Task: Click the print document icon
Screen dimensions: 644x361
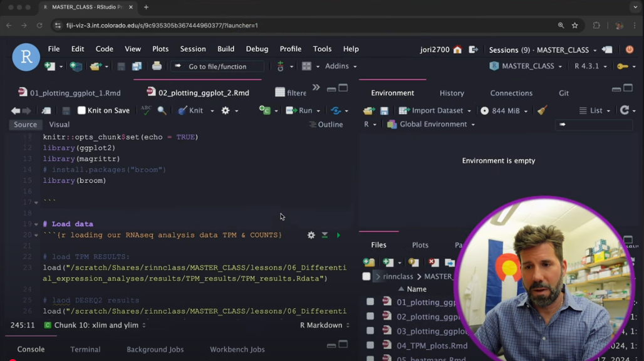Action: coord(157,66)
